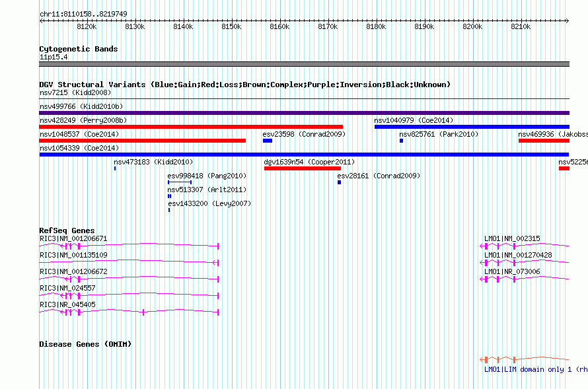Select the LMO1|NR_073006 transcript label
The height and width of the screenshot is (389, 588).
point(512,271)
